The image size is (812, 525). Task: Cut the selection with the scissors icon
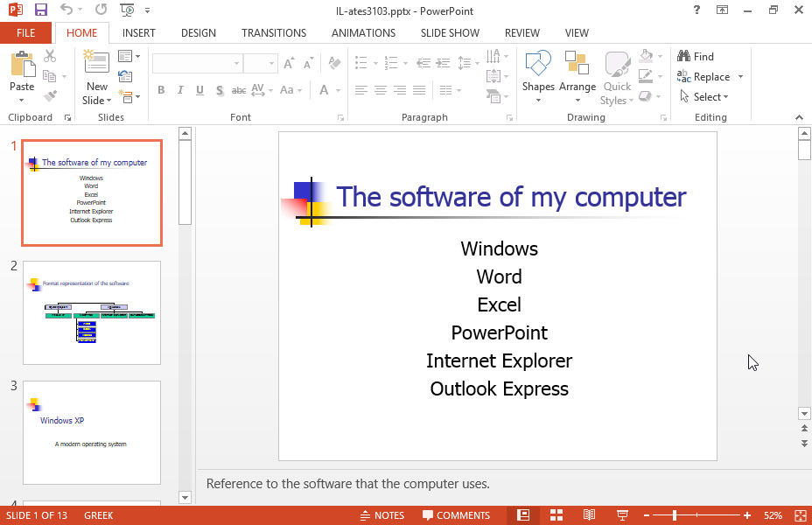(50, 55)
